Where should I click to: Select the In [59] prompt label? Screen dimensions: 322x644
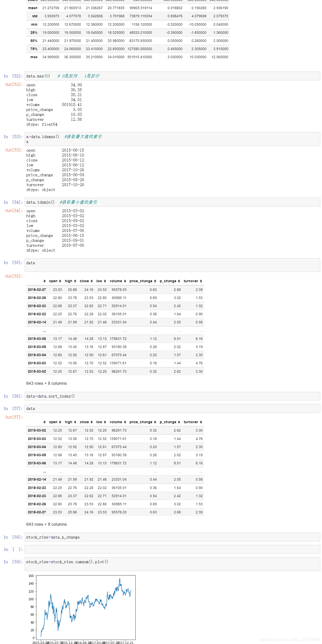click(13, 562)
